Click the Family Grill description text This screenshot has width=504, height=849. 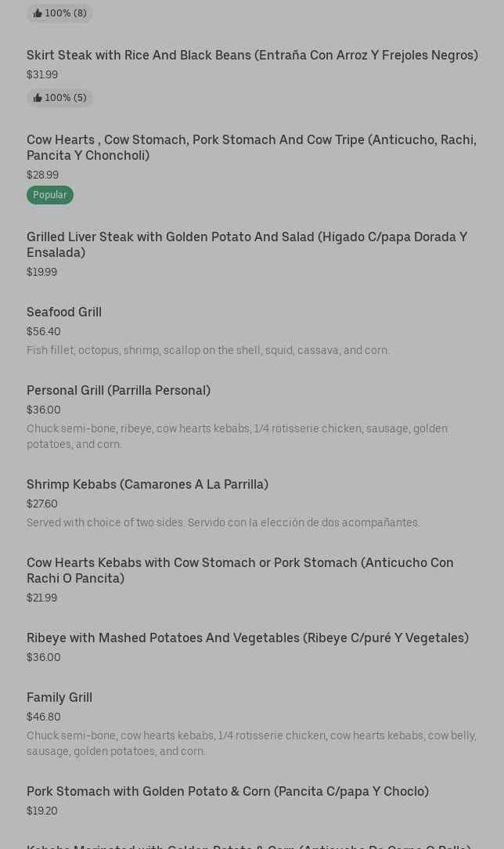click(x=251, y=743)
